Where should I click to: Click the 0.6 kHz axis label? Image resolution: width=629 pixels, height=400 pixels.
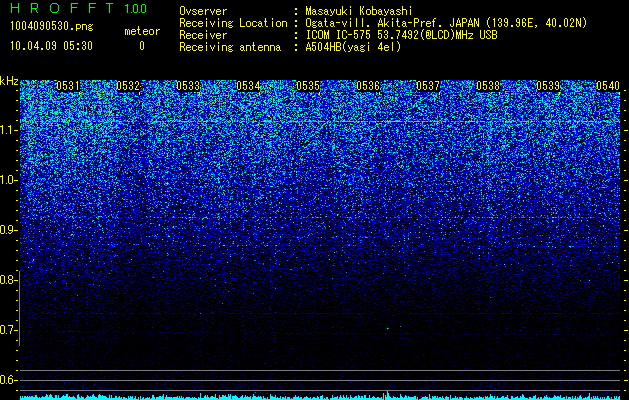click(x=8, y=380)
